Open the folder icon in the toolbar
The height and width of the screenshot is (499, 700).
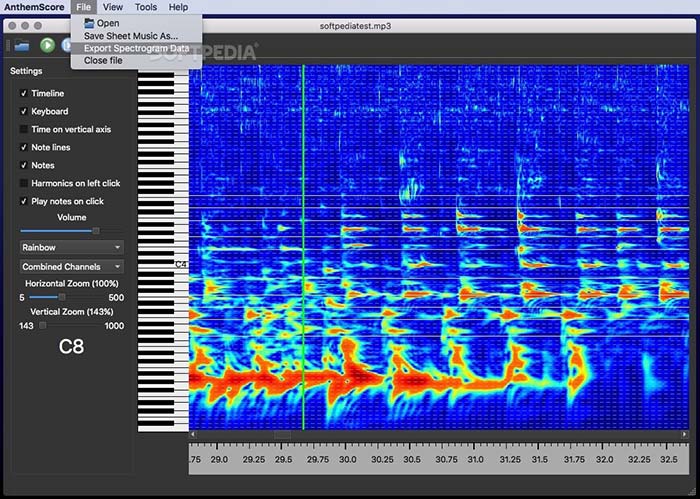[21, 46]
